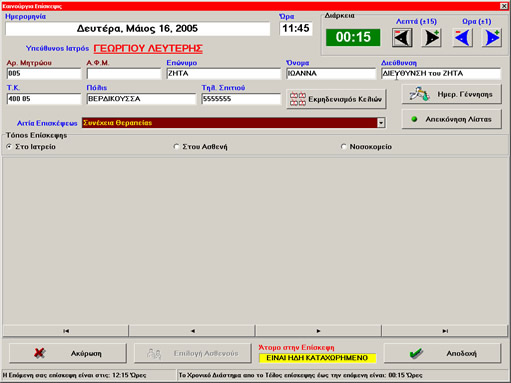Confirm with the Αποδοχή button
Screen dimensions: 511x383
coord(442,353)
